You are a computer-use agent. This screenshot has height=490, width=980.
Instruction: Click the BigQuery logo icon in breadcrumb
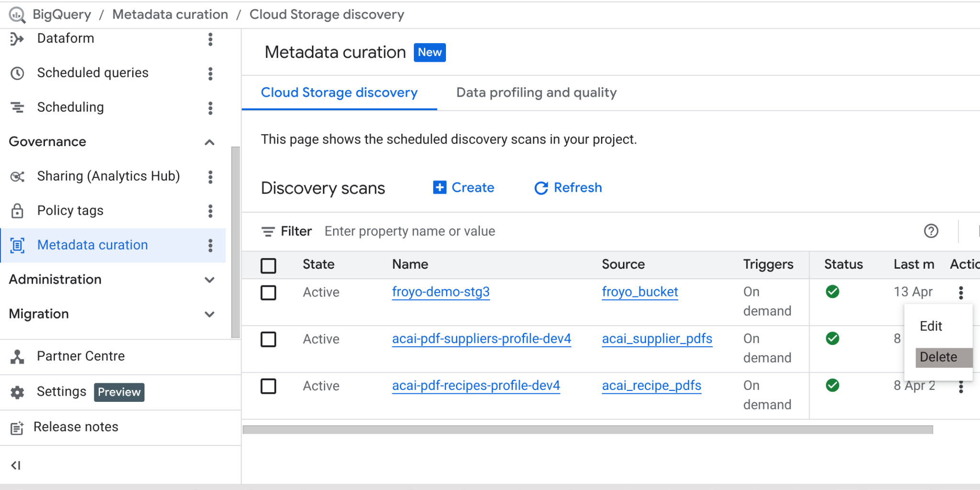(17, 15)
